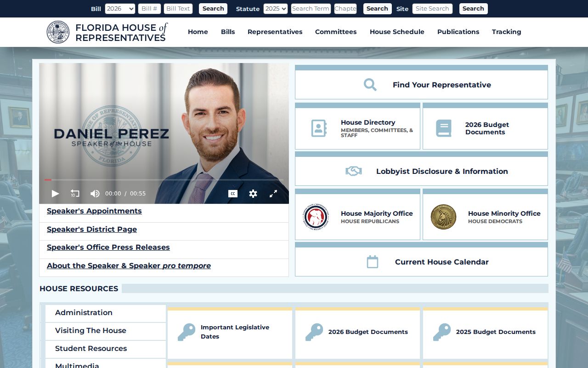The image size is (588, 368).
Task: Click the key icon beside 2025 Budget Documents
Action: pos(442,332)
